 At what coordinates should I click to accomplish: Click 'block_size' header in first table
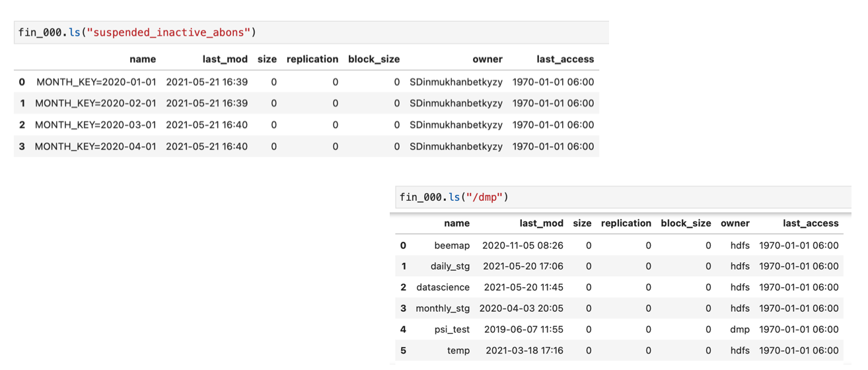tap(374, 59)
